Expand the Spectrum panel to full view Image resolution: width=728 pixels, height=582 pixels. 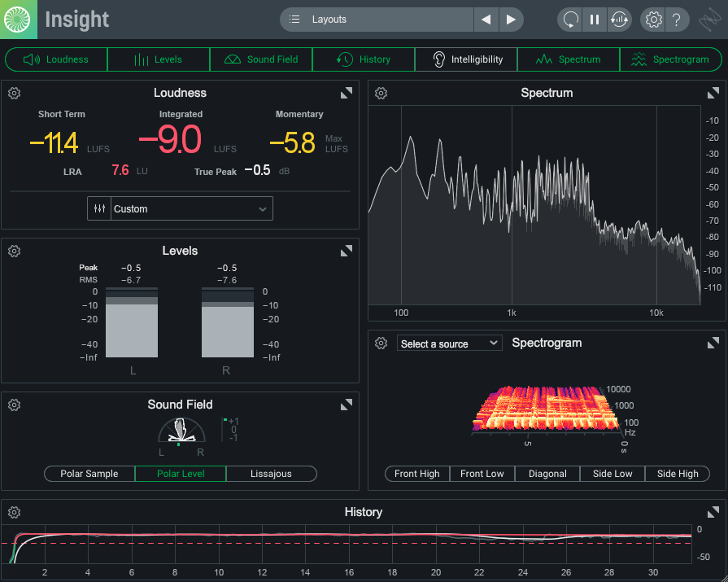point(713,93)
